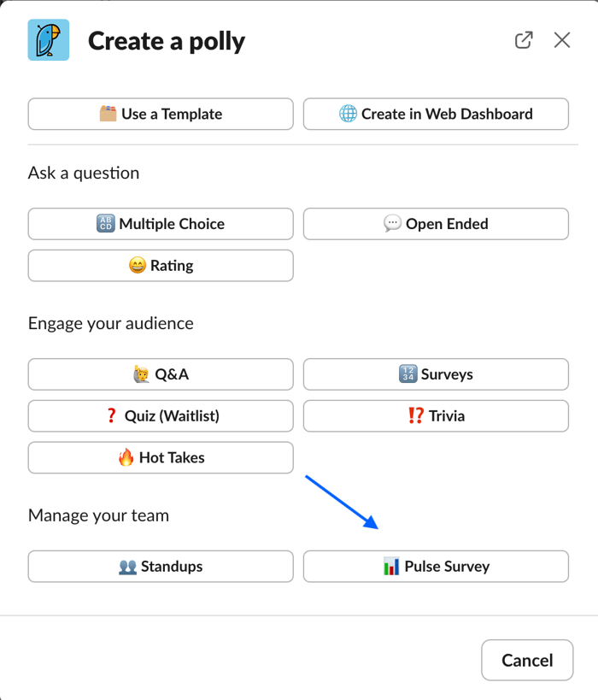Viewport: 598px width, 700px height.
Task: Click the globe icon on Web Dashboard button
Action: coord(348,114)
